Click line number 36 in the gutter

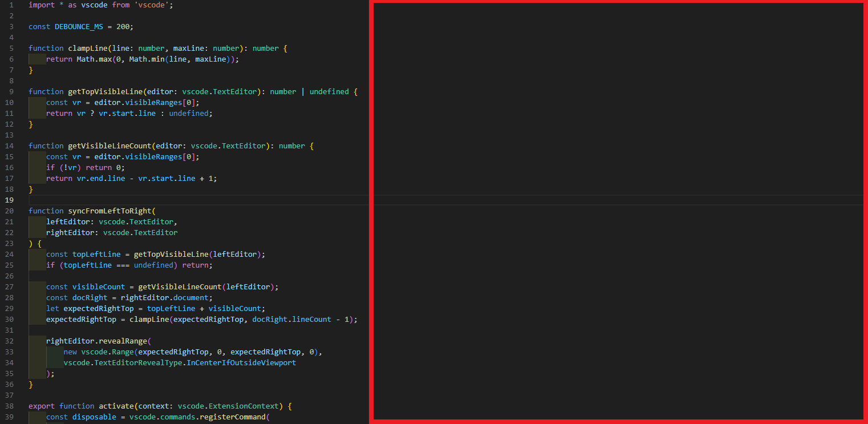(x=9, y=385)
